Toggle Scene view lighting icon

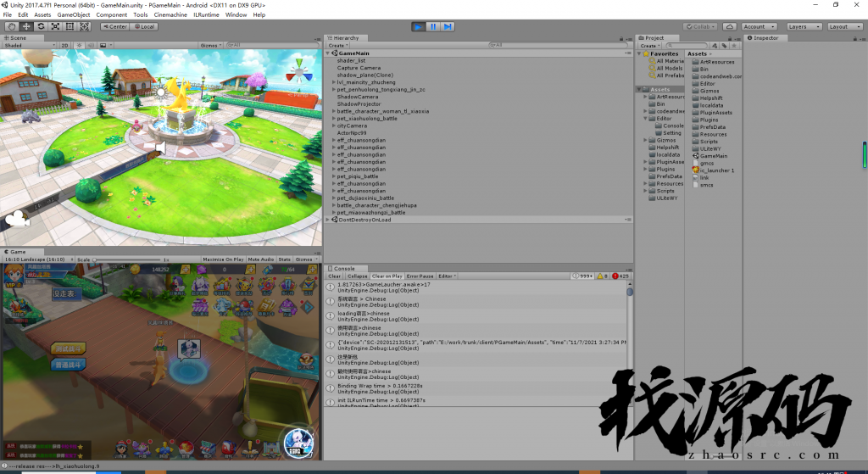79,46
